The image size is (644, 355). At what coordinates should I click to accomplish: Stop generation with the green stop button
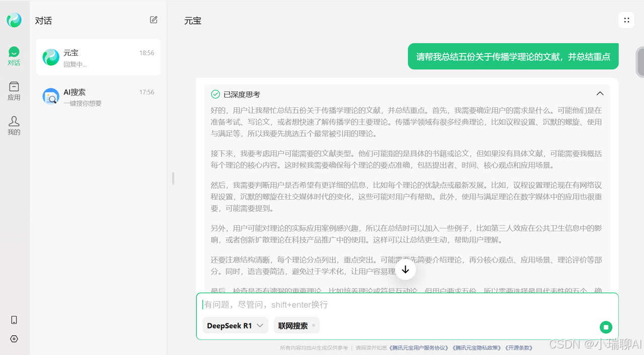coord(606,327)
